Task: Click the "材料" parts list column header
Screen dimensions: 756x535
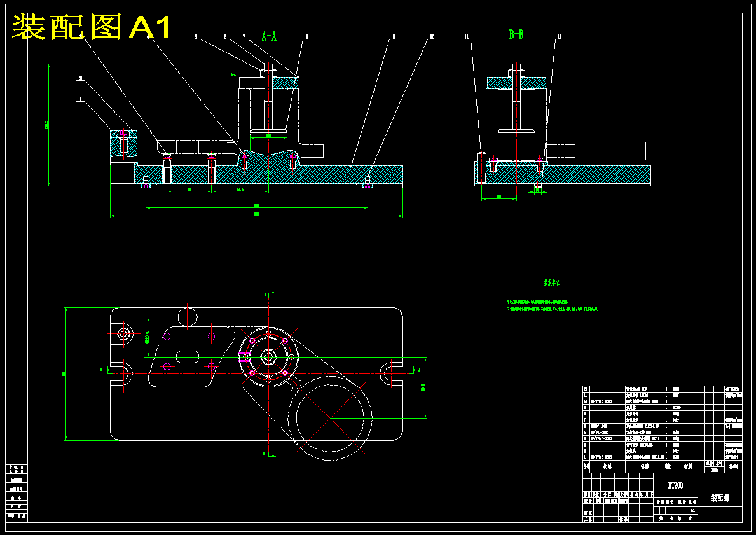Action: (x=687, y=466)
